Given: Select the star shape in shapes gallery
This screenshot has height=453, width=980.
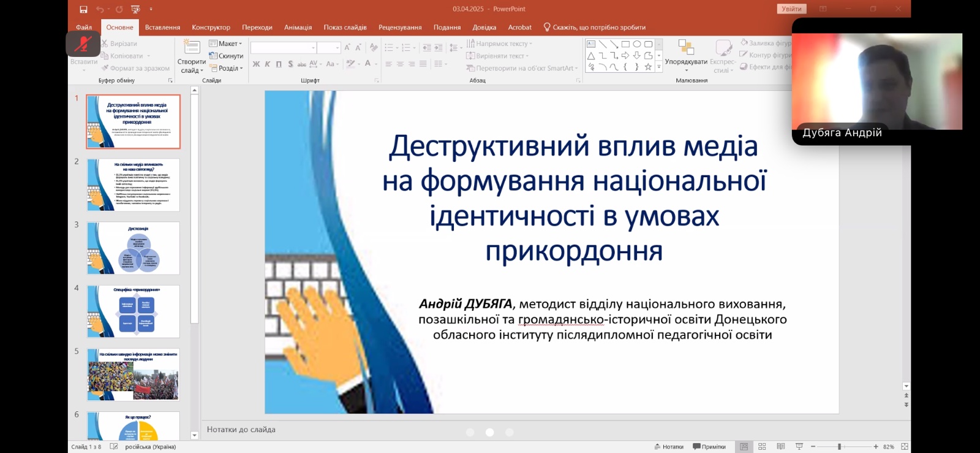Looking at the screenshot, I should click(648, 67).
